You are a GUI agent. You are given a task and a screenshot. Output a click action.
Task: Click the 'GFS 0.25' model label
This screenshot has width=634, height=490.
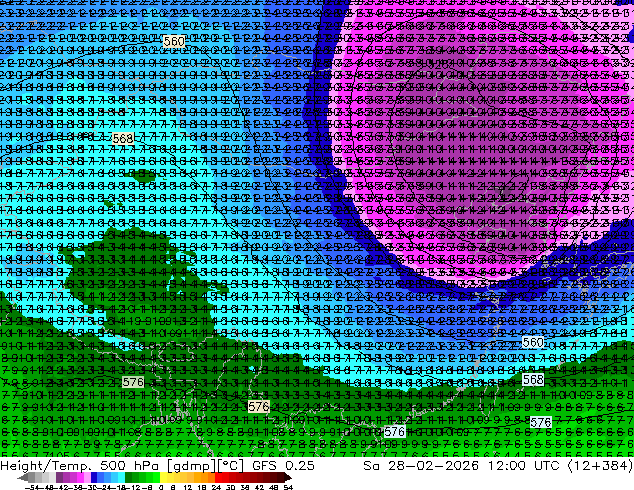(283, 466)
